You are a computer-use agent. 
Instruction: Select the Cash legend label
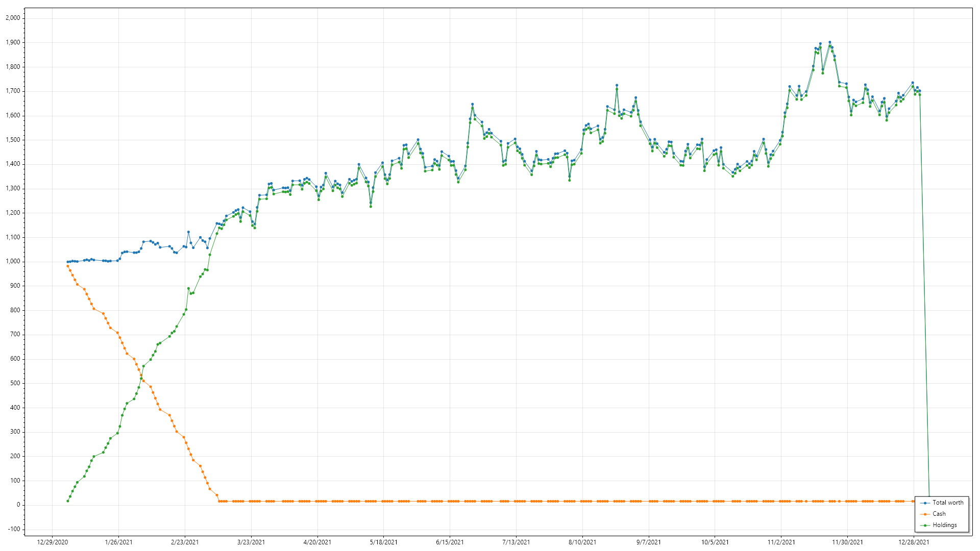[939, 514]
